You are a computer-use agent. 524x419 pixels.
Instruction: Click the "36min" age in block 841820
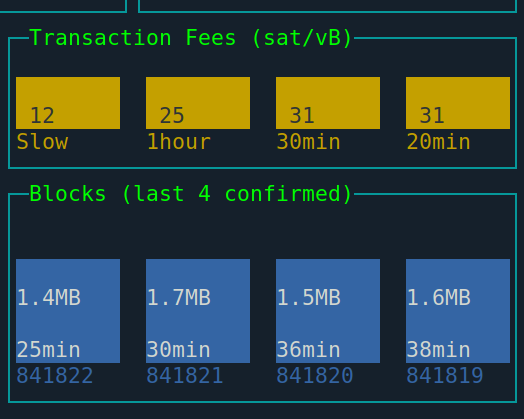pos(308,350)
